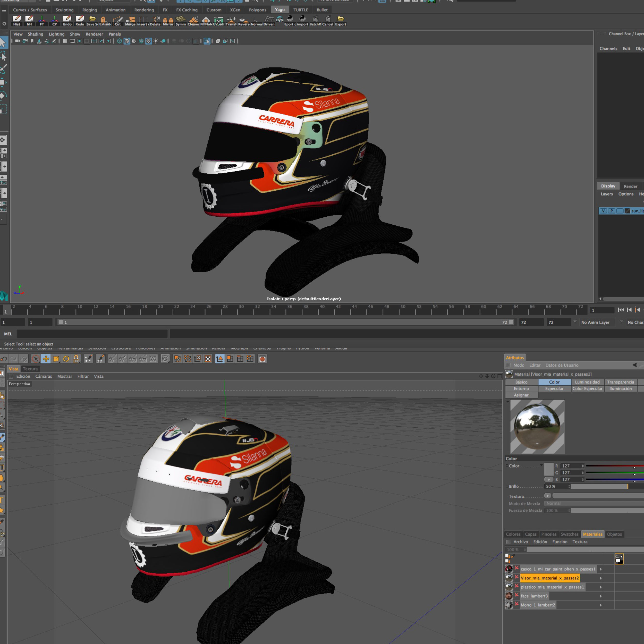Toggle red X of casco_1 material

[x=517, y=568]
